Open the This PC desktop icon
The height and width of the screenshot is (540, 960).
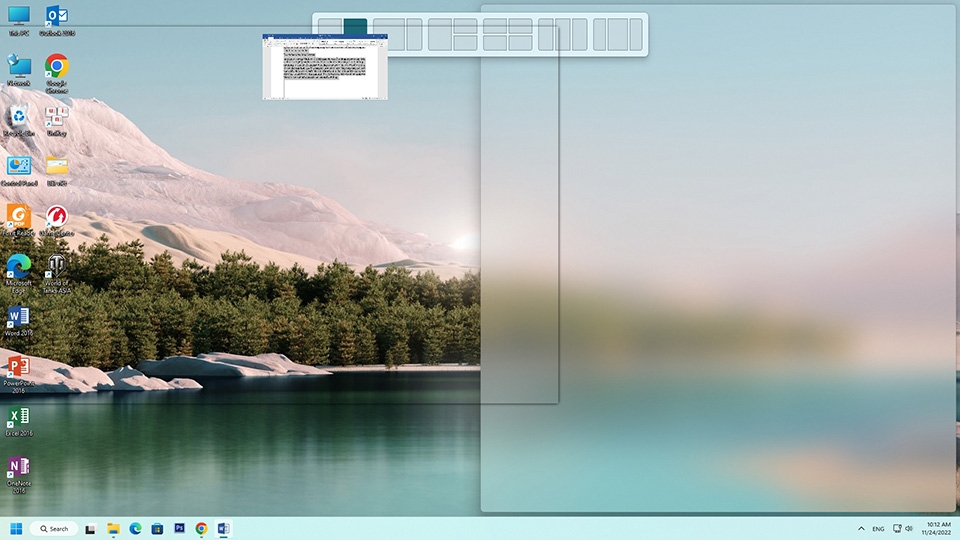click(x=18, y=20)
